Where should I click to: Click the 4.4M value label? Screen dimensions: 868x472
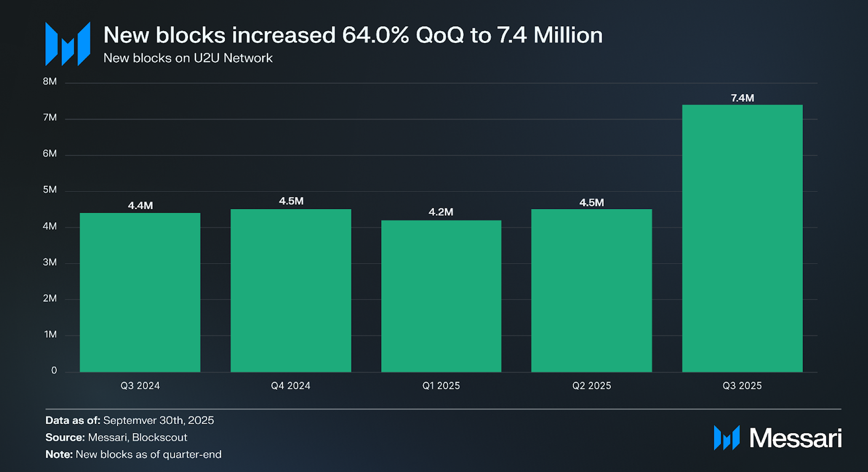tap(140, 205)
